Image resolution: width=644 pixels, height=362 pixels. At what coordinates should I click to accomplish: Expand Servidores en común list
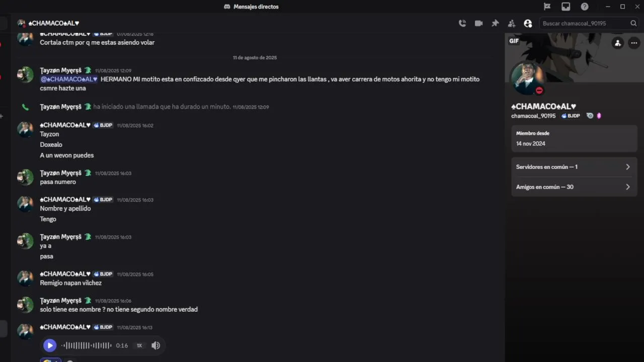click(x=574, y=167)
